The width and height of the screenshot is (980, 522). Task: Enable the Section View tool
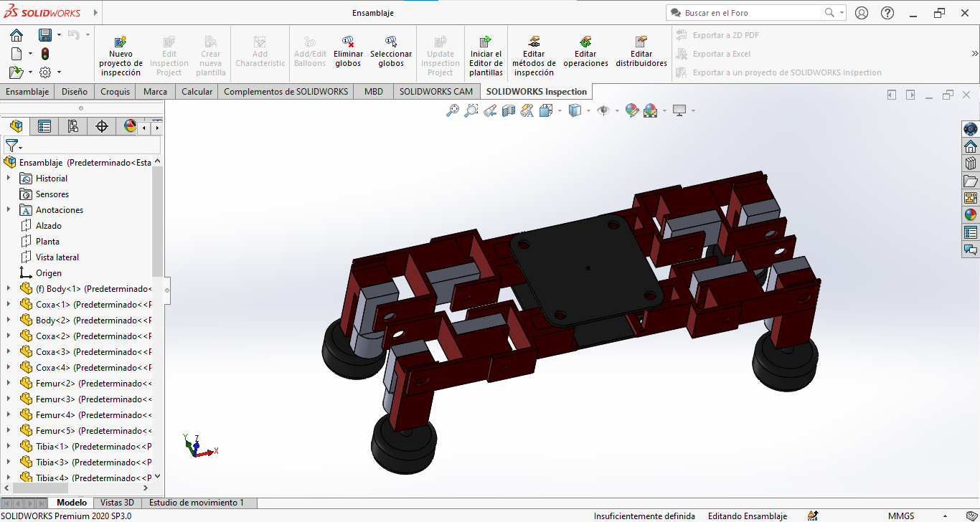[507, 110]
